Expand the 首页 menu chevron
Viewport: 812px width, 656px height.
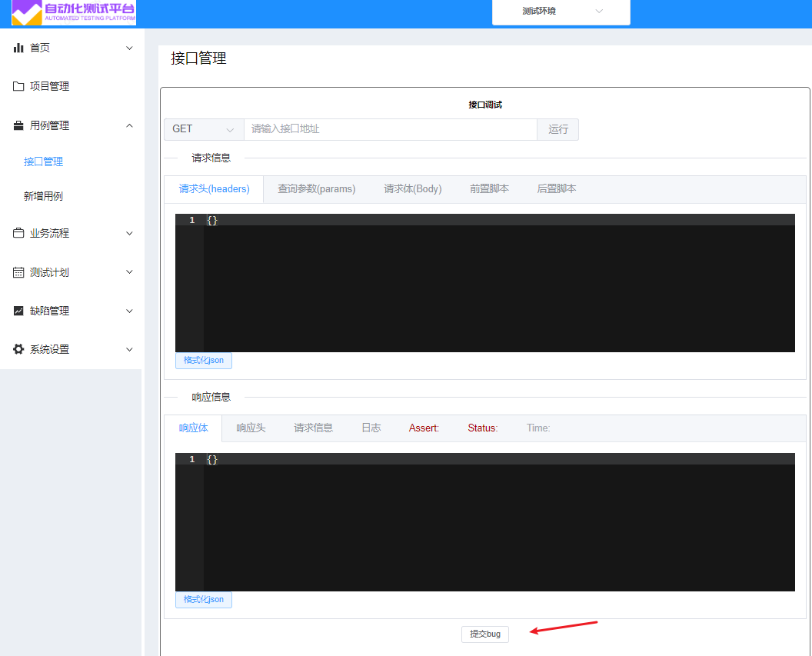pyautogui.click(x=129, y=48)
